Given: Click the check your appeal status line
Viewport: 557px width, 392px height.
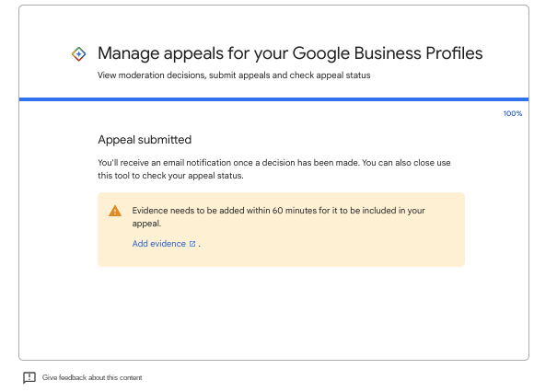Looking at the screenshot, I should click(x=171, y=175).
